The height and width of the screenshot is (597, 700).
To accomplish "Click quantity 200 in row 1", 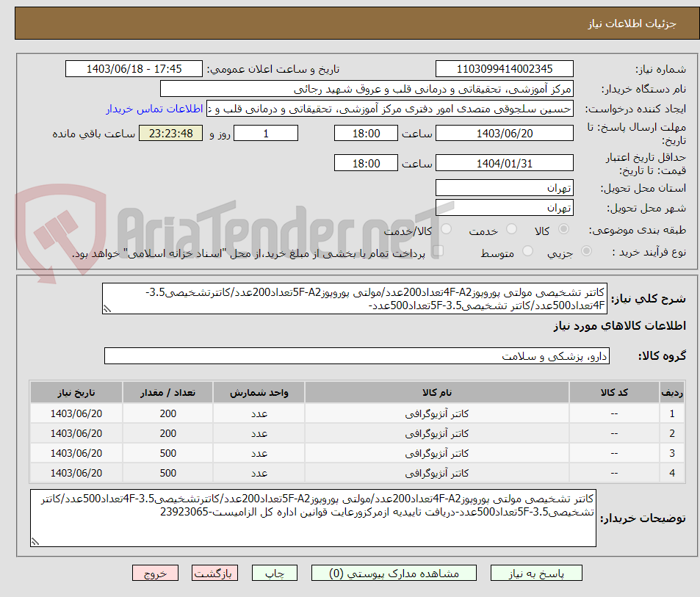I will (x=168, y=413).
